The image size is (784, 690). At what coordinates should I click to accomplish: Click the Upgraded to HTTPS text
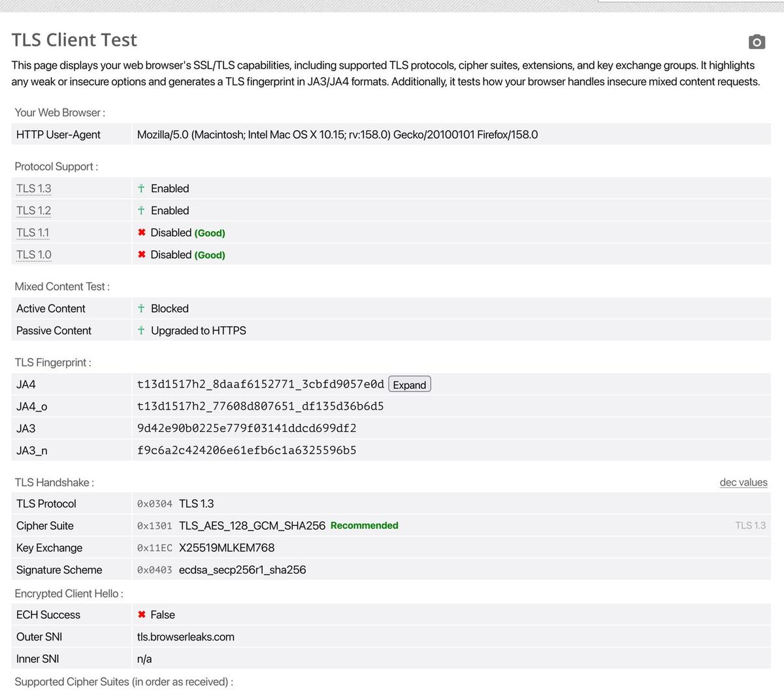pyautogui.click(x=199, y=331)
